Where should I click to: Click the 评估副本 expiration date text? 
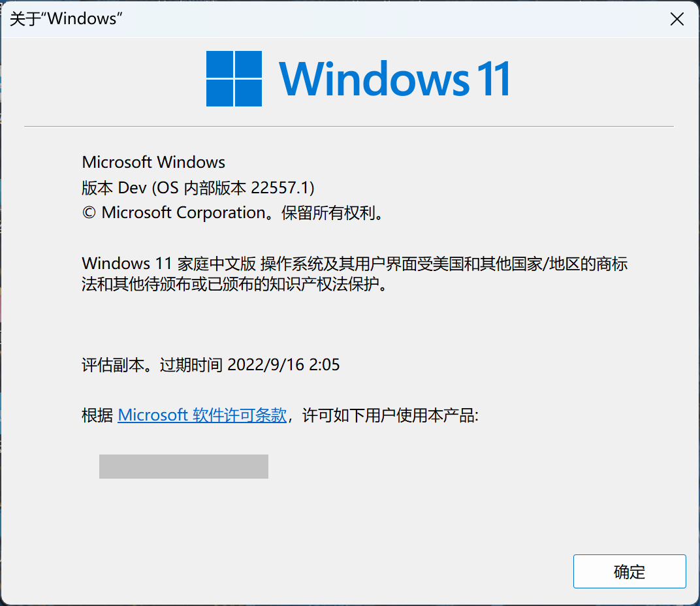click(x=211, y=365)
